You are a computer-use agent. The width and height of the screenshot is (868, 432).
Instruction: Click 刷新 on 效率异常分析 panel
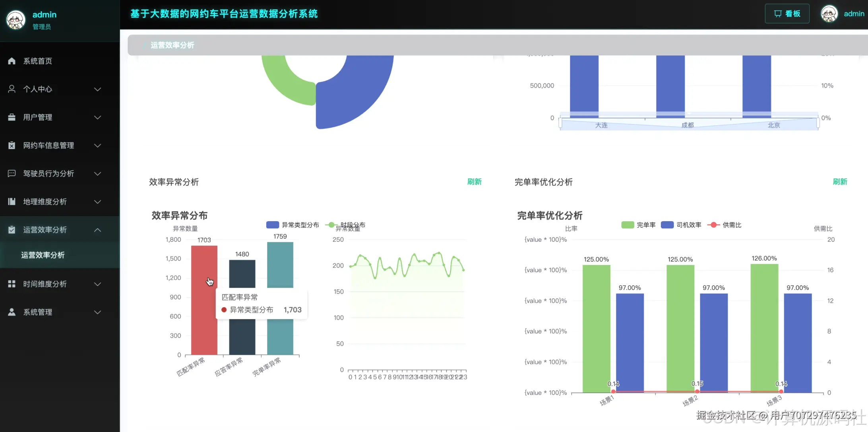(x=475, y=182)
